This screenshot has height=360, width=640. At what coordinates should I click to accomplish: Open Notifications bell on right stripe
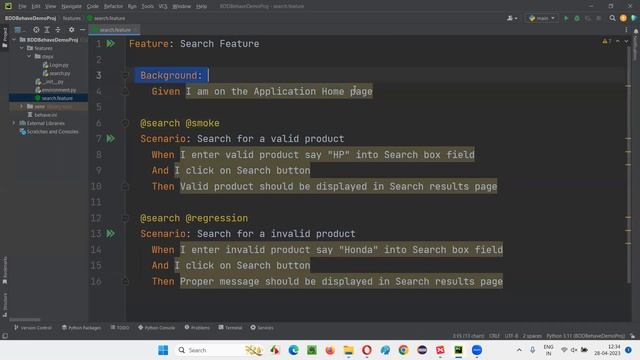click(636, 31)
